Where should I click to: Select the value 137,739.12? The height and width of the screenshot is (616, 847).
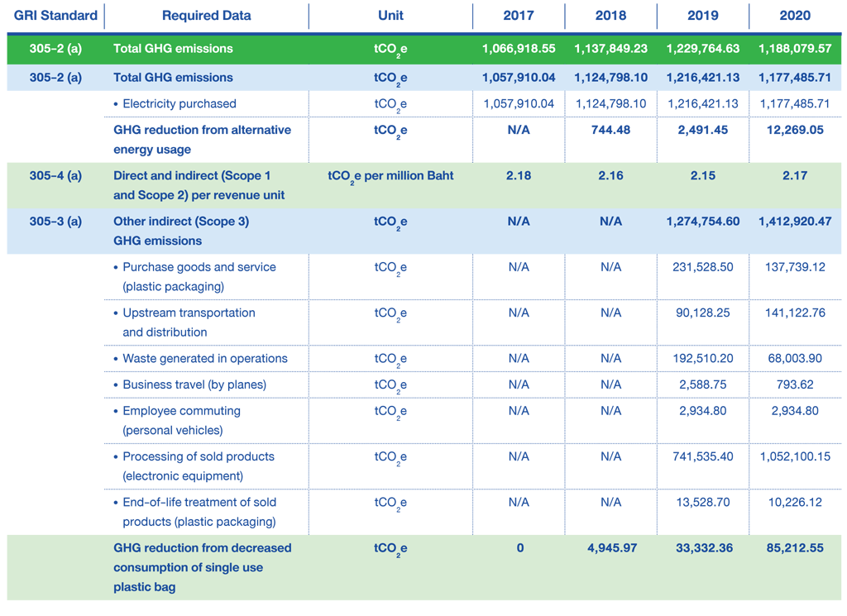[x=795, y=267]
